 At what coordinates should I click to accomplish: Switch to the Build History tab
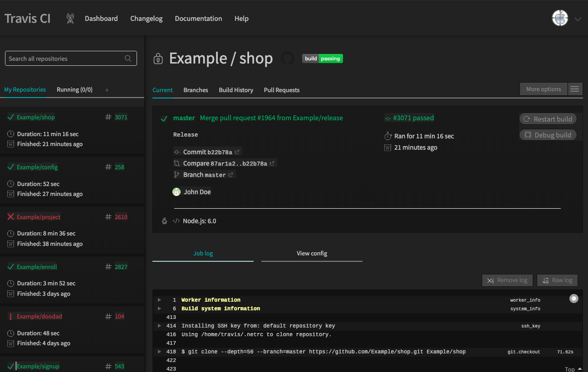pyautogui.click(x=236, y=90)
